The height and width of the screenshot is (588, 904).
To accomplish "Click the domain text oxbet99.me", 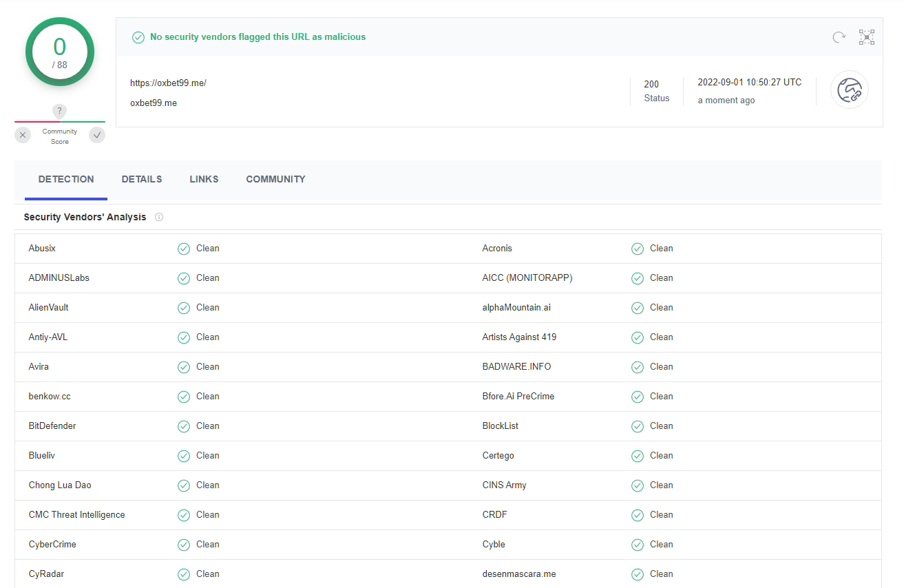I will click(154, 103).
